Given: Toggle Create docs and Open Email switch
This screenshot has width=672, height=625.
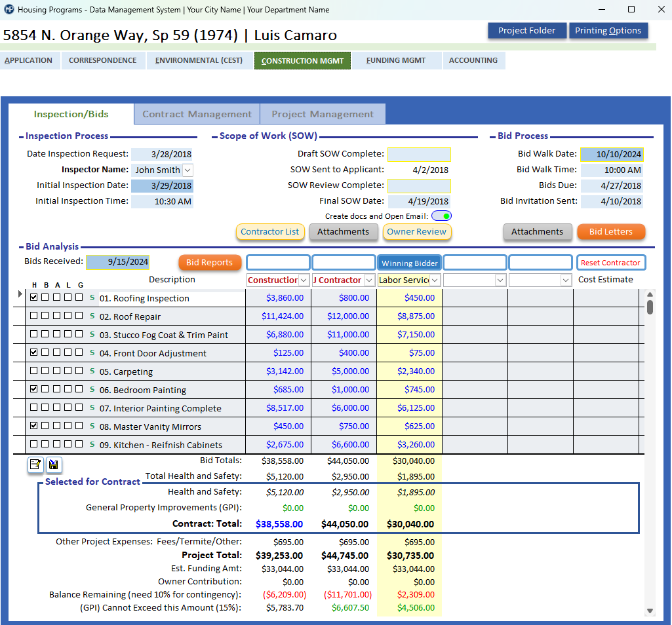Looking at the screenshot, I should (441, 216).
